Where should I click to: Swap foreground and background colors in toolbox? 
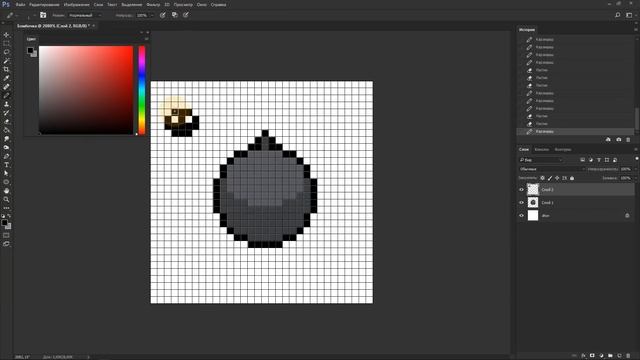click(9, 216)
